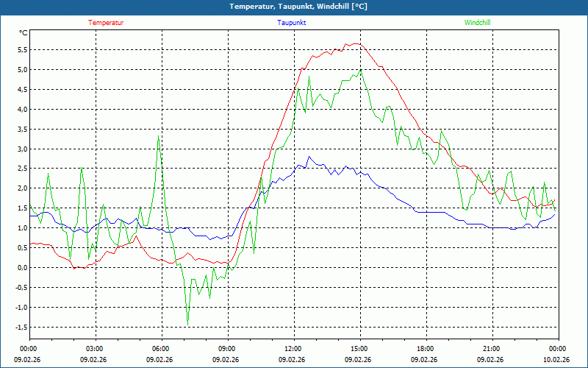Image resolution: width=588 pixels, height=368 pixels.
Task: Click the 12:00 time axis label
Action: point(293,349)
